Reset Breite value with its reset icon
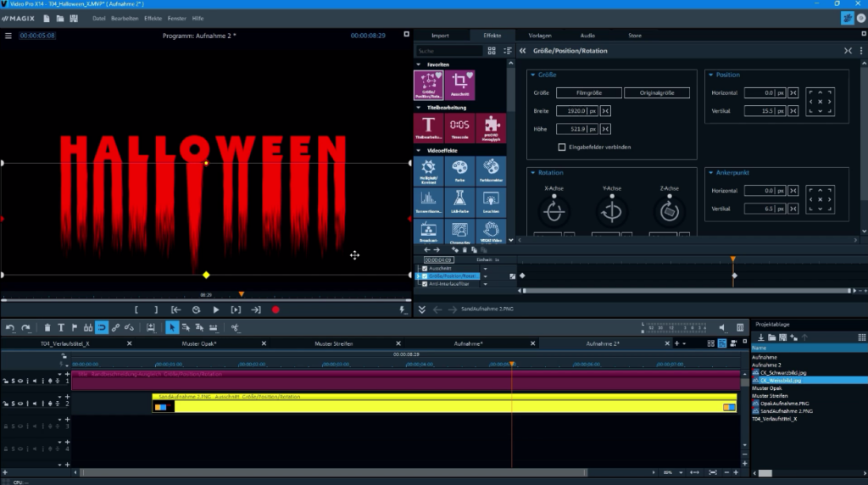 coord(605,111)
